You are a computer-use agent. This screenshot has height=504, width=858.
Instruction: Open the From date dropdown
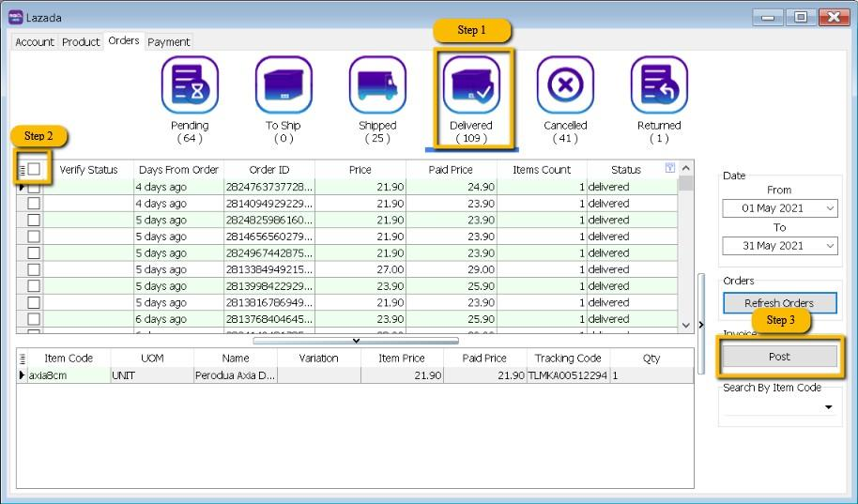830,208
